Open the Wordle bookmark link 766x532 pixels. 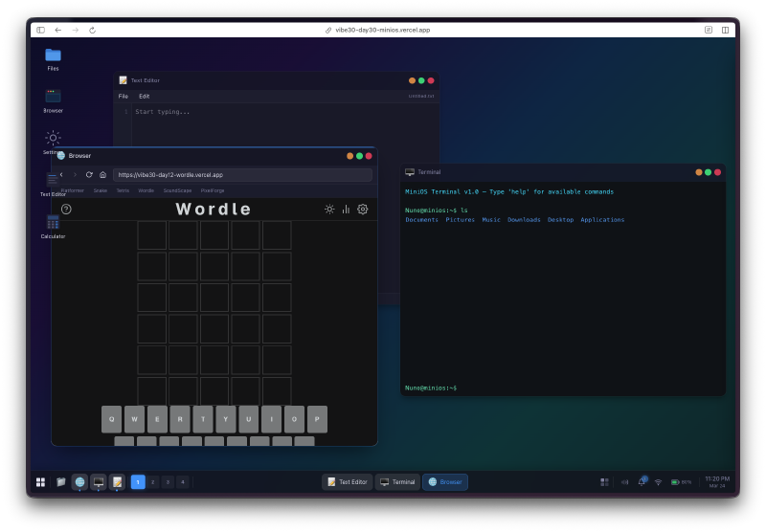[146, 190]
